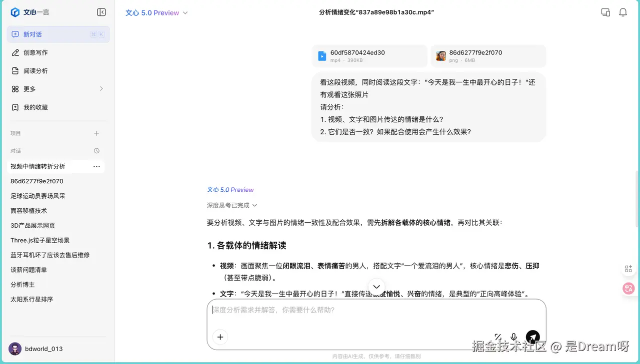
Task: Open conversation history via the 对话 clock icon
Action: pyautogui.click(x=96, y=151)
